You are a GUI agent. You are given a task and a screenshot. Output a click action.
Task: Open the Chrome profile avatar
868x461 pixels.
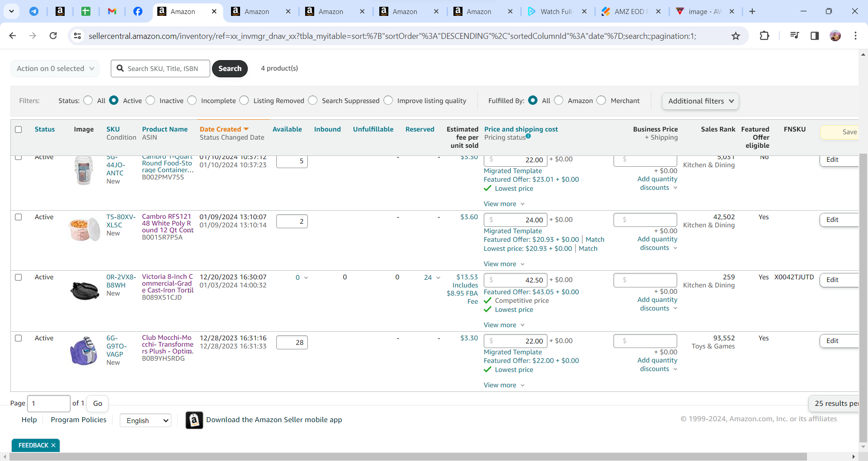click(x=835, y=36)
